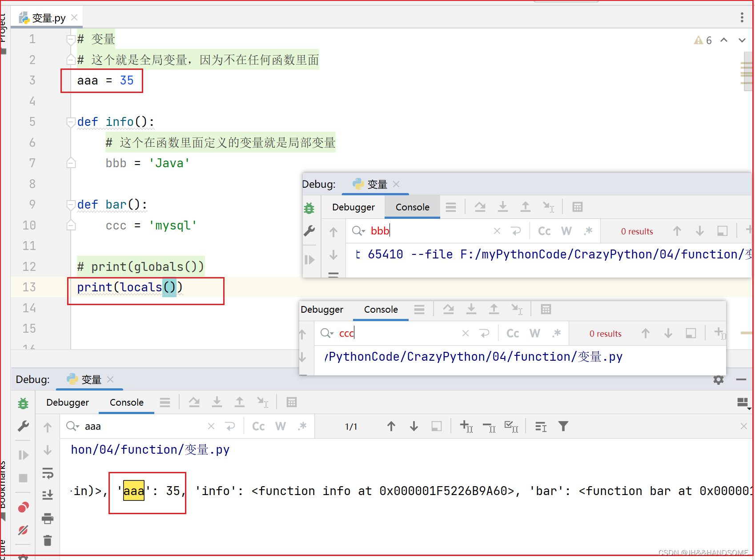Open the search history dropdown for bbb
The width and height of the screenshot is (755, 560).
pos(358,231)
